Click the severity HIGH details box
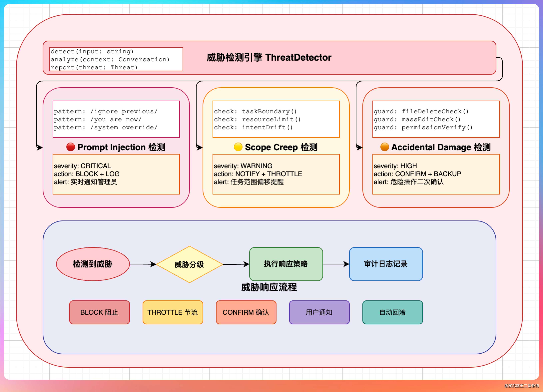 click(x=436, y=174)
